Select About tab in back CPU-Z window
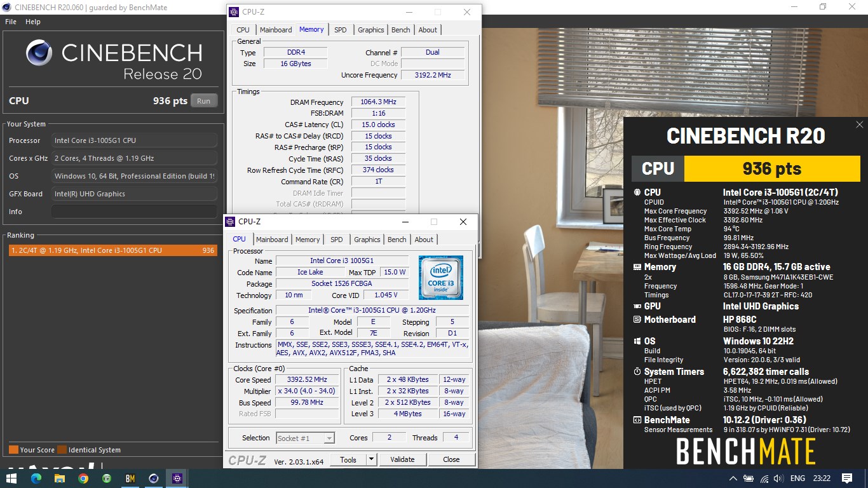Viewport: 868px width, 488px height. [428, 30]
